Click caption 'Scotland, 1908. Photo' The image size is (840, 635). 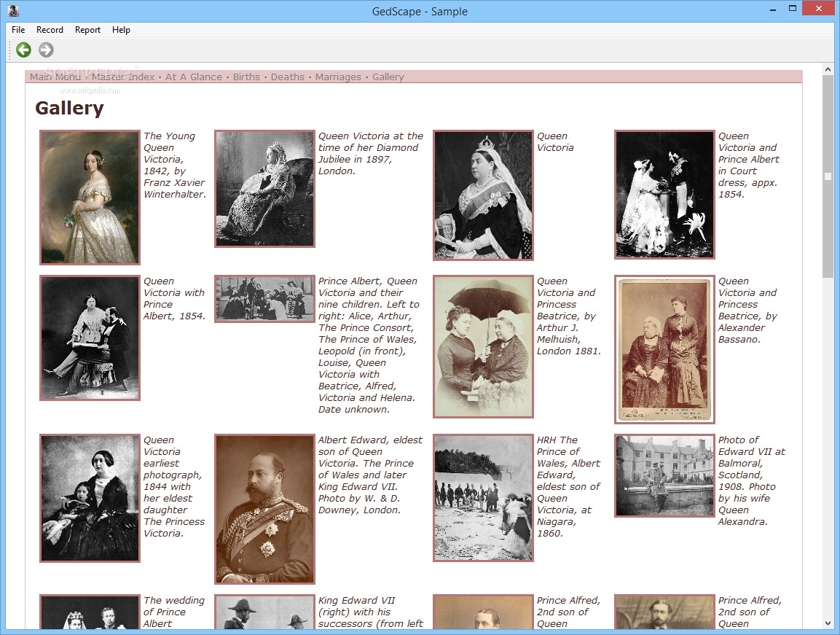[x=747, y=480]
